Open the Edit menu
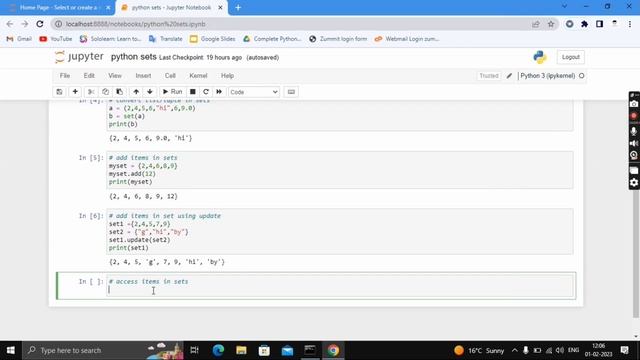The width and height of the screenshot is (640, 360). (89, 76)
